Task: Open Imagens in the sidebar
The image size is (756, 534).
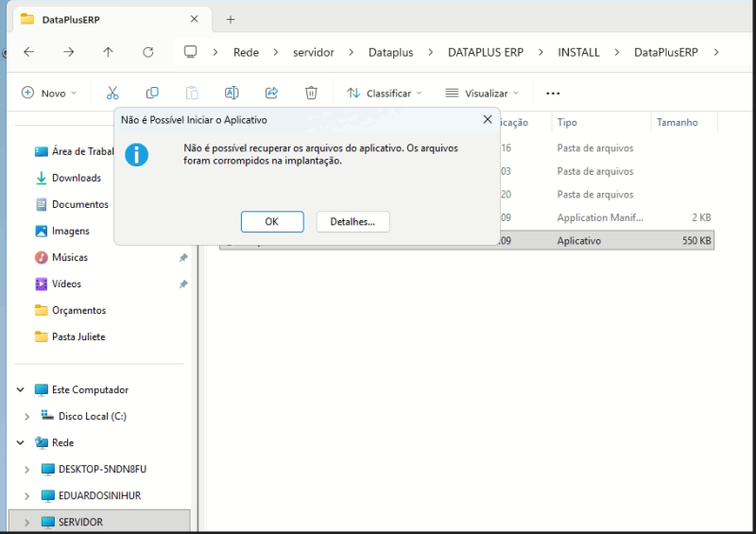Action: (62, 231)
